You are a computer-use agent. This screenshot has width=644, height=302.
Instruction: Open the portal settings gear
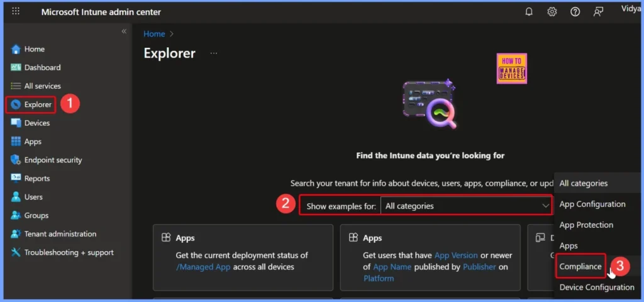[x=552, y=12]
